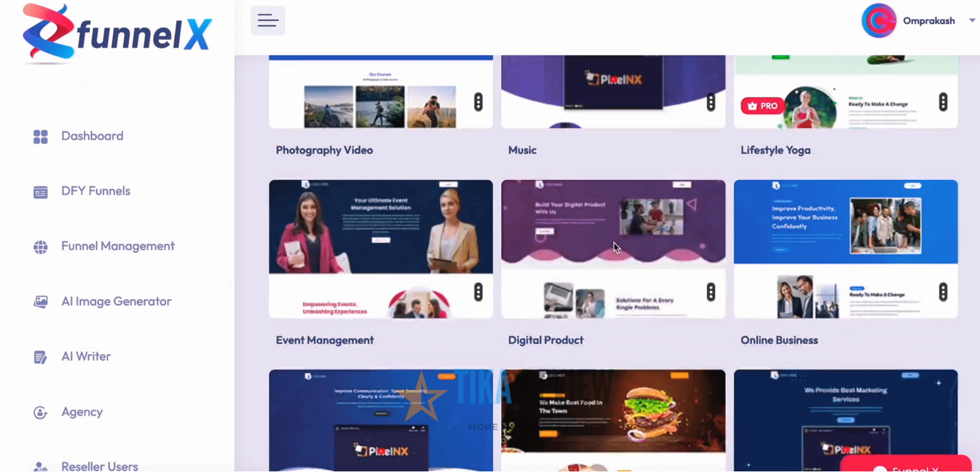Click the PRO badge on Lifestyle Yoga
Image resolution: width=980 pixels, height=472 pixels.
point(762,106)
